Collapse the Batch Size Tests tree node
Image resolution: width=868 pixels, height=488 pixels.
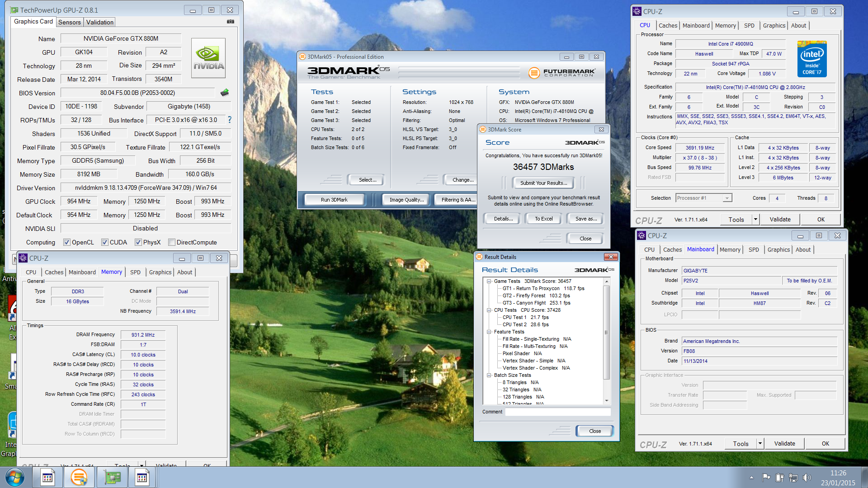click(x=489, y=375)
